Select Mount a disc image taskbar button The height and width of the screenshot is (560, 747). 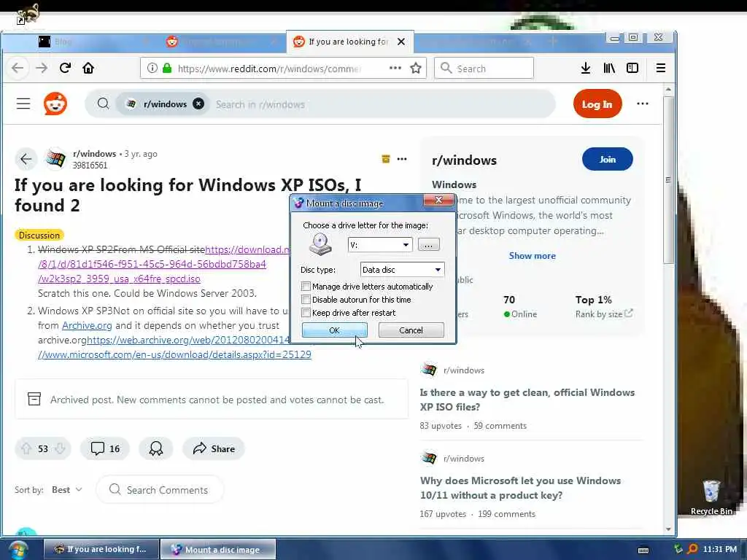click(x=217, y=550)
